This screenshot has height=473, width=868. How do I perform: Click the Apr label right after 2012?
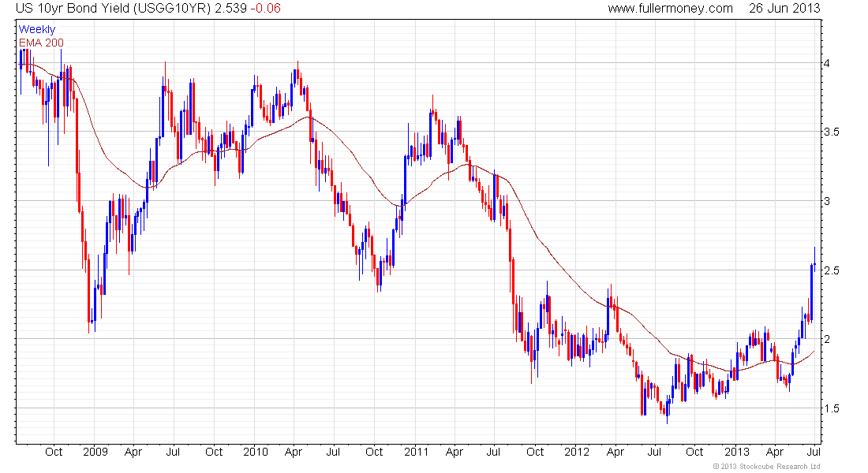pyautogui.click(x=615, y=452)
